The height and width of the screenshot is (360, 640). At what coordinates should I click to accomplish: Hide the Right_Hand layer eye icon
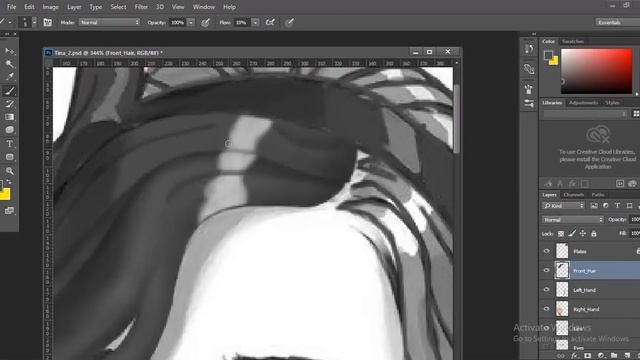tap(547, 309)
